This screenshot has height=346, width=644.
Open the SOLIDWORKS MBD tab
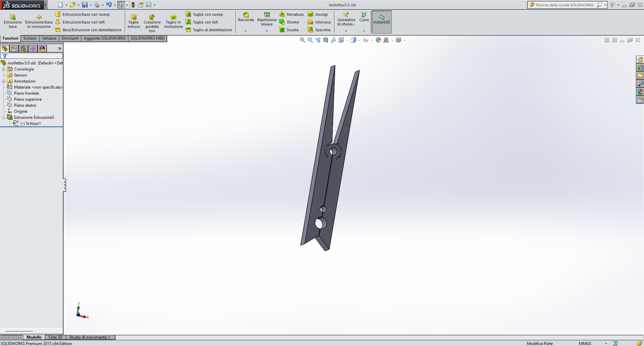[x=148, y=38]
